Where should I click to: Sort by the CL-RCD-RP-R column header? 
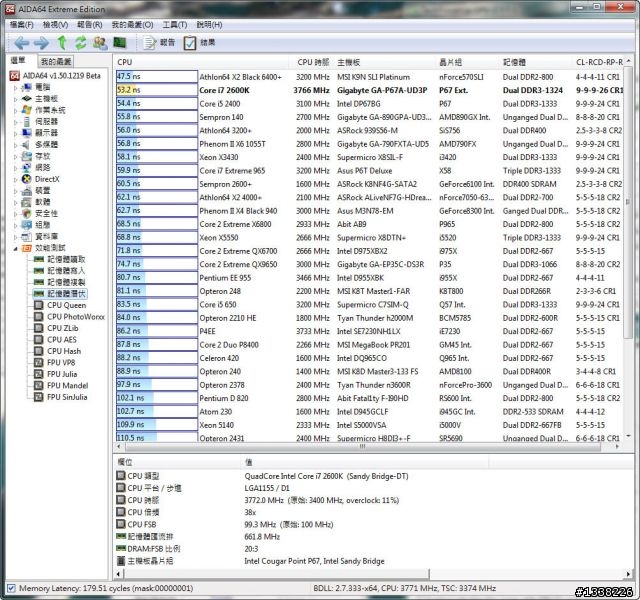[x=599, y=62]
